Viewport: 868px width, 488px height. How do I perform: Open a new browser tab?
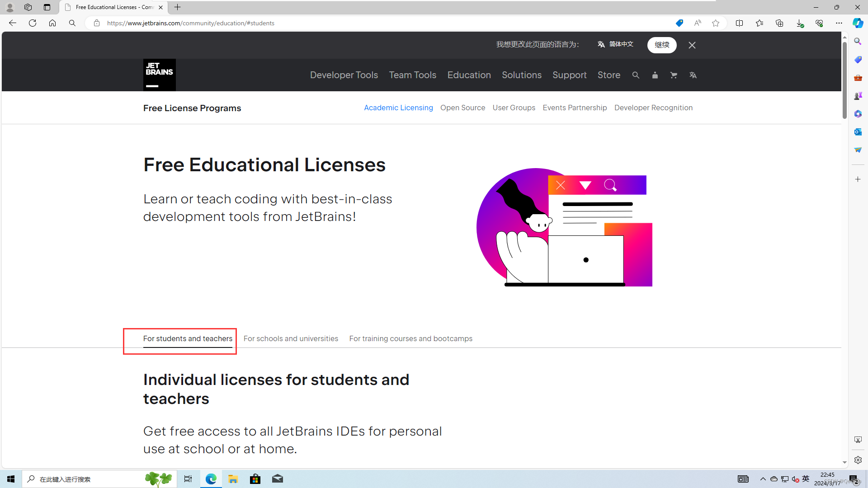click(178, 7)
